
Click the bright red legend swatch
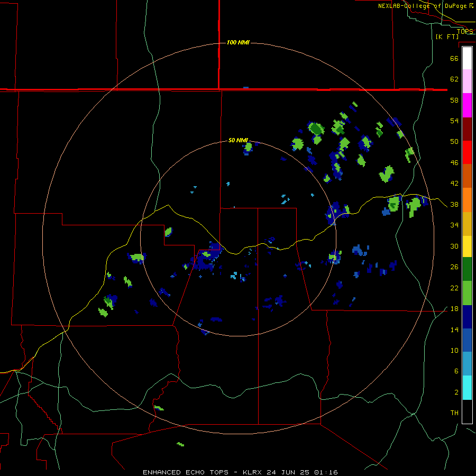(467, 152)
